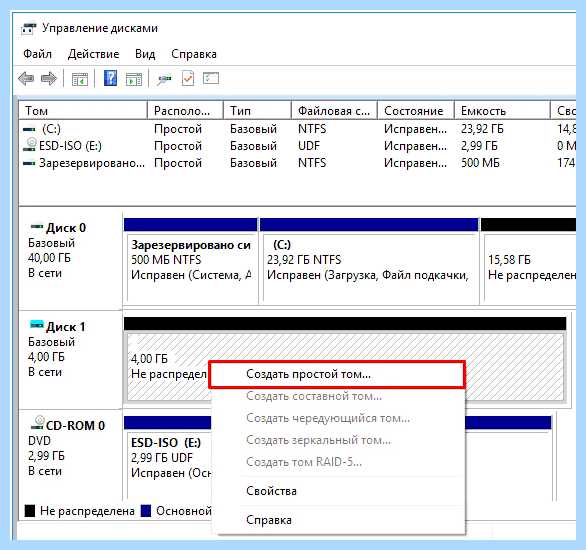
Task: Click the rescan disks toolbar icon
Action: coord(164,79)
